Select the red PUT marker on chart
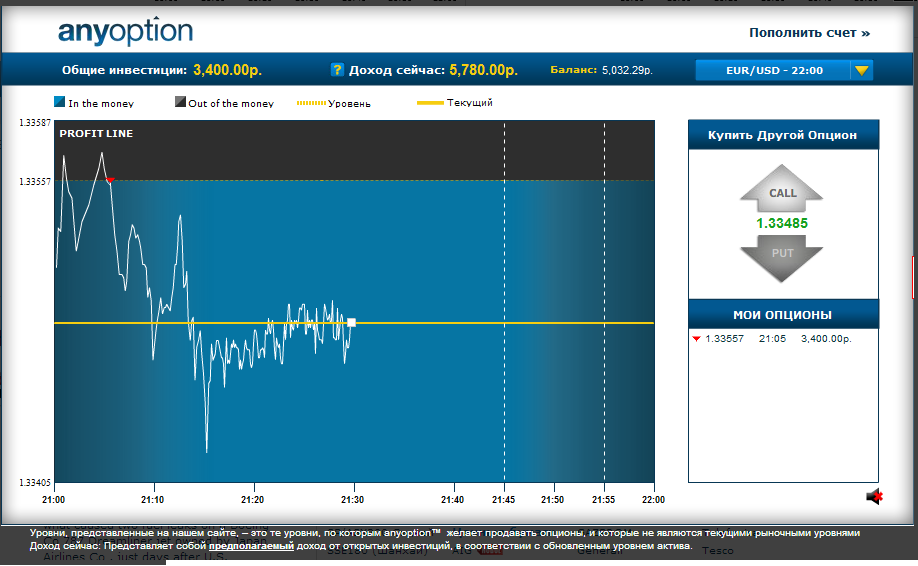The height and width of the screenshot is (566, 918). click(110, 180)
